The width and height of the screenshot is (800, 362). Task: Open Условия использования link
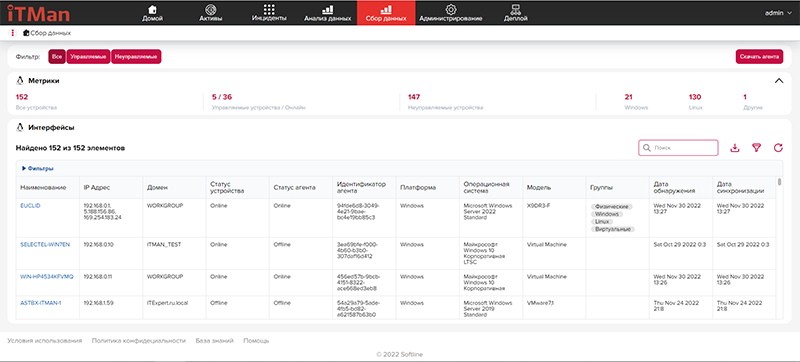[44, 341]
